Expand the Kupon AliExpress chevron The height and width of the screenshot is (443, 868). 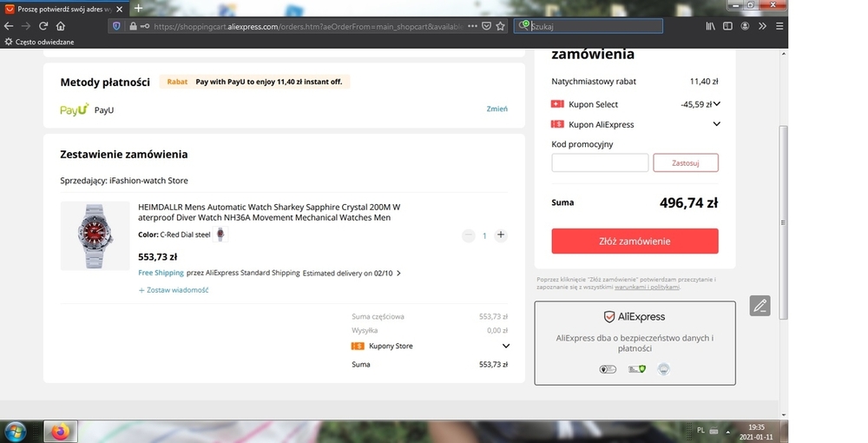pos(717,124)
